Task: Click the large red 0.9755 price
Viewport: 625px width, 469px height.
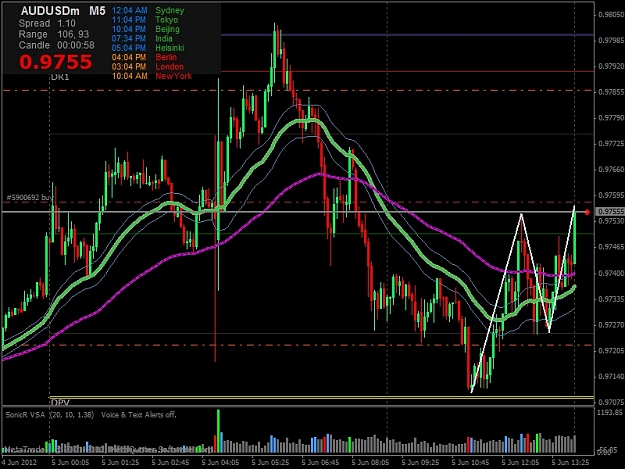Action: (x=55, y=62)
